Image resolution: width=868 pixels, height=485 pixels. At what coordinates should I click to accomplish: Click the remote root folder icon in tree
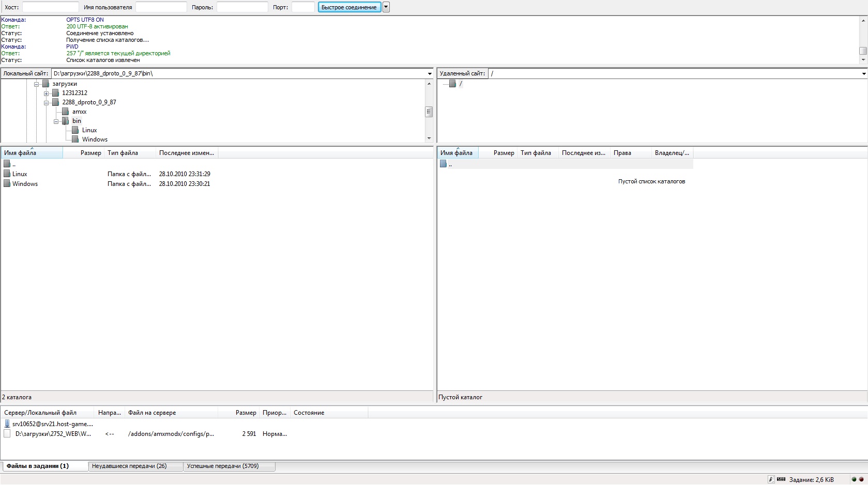click(453, 84)
